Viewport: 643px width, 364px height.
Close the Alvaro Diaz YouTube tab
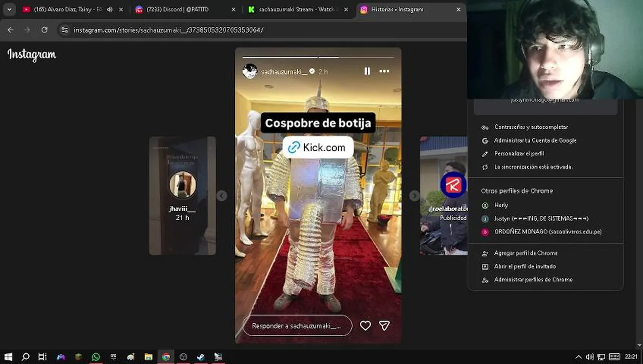tap(121, 9)
